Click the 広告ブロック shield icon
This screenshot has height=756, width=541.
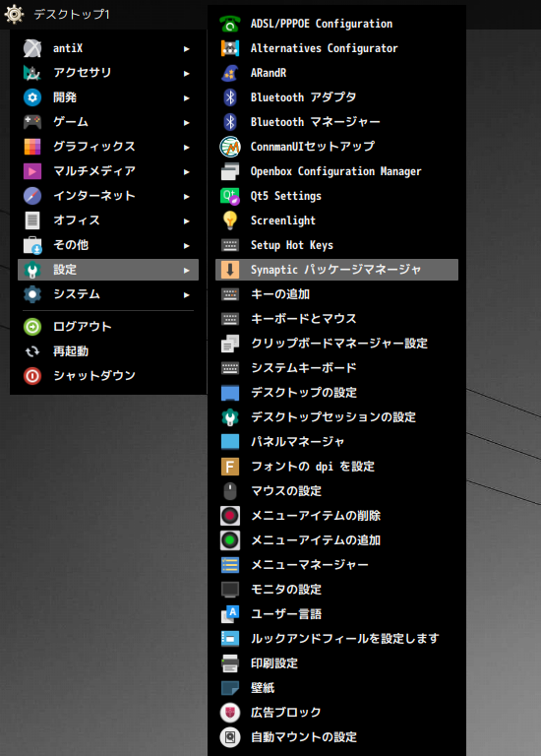tap(230, 712)
